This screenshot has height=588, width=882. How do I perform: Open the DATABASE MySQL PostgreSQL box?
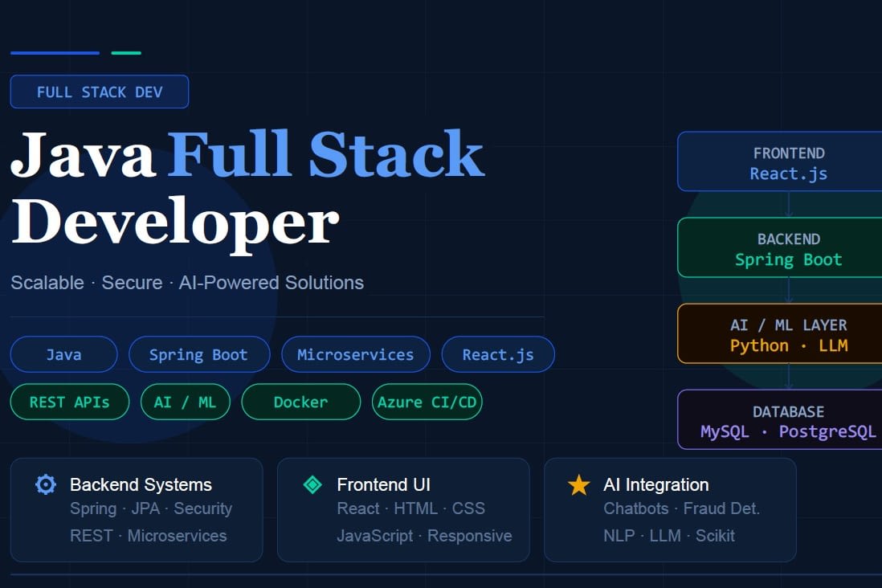(x=780, y=420)
